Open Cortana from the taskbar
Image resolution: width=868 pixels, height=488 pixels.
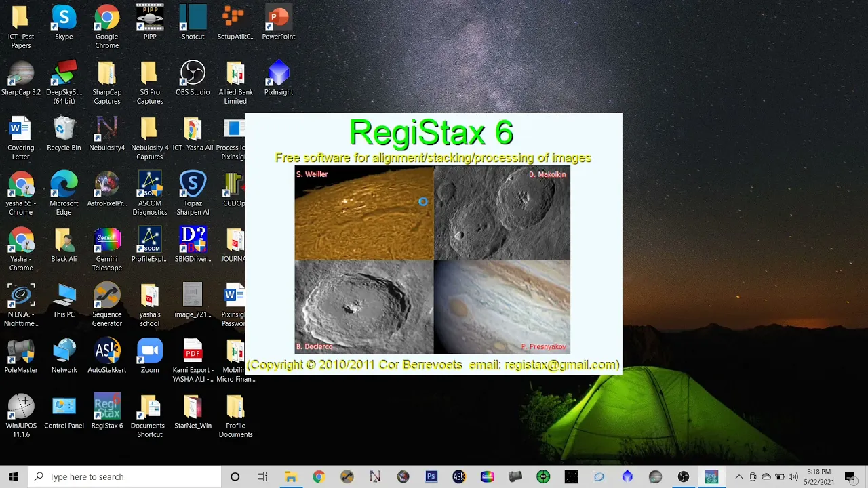[235, 476]
